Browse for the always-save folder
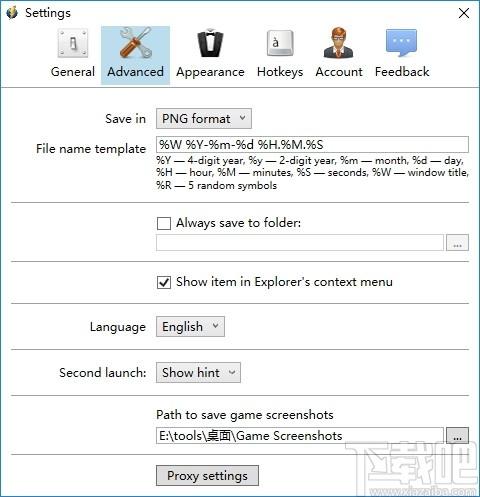The image size is (480, 497). point(457,243)
